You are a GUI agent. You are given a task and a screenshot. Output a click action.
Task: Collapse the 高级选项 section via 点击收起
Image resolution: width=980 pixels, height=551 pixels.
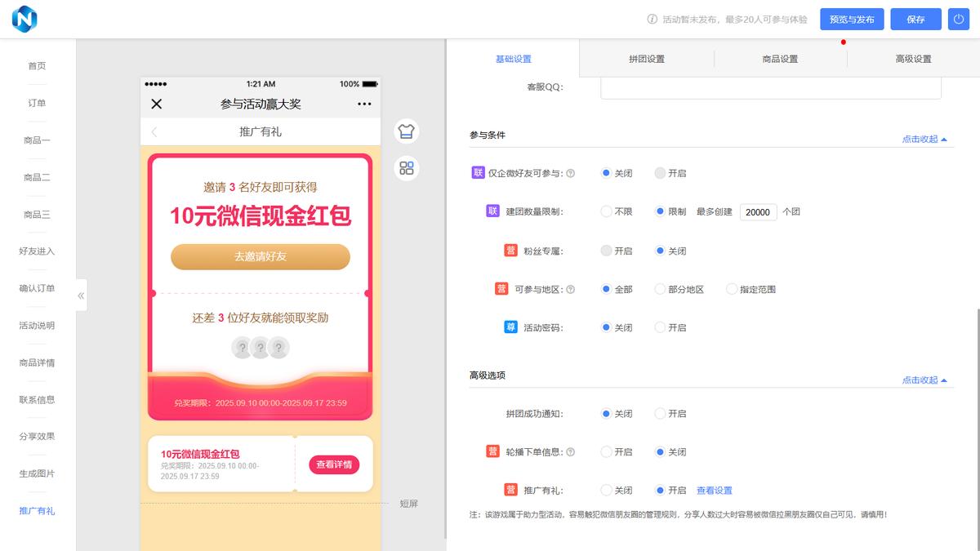coord(924,380)
